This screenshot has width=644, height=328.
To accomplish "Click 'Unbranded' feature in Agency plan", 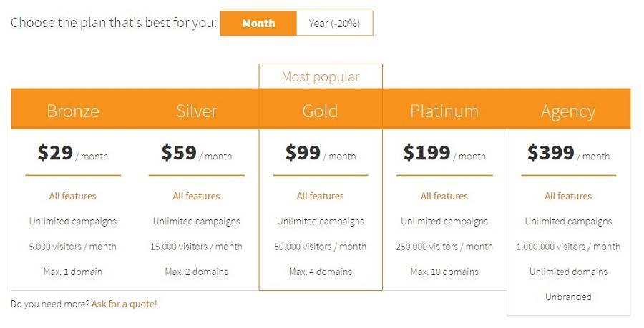I will pos(568,297).
